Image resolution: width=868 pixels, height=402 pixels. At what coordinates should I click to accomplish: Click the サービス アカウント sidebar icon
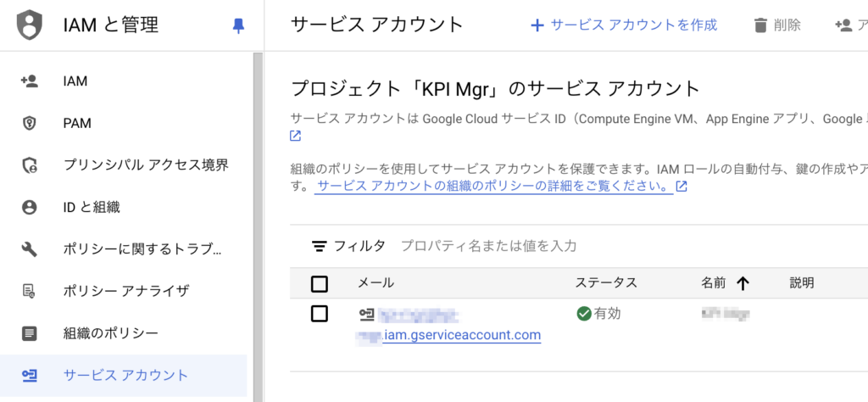30,376
